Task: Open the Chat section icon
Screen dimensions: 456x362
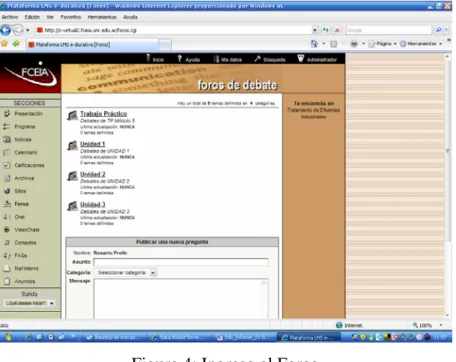Action: [x=7, y=217]
